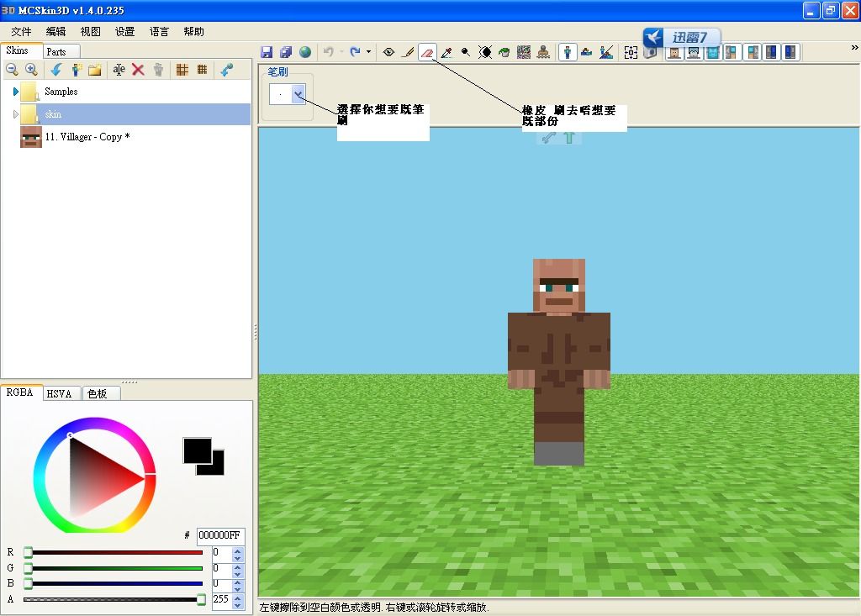
Task: Toggle head visibility in the toolbar
Action: click(x=673, y=52)
